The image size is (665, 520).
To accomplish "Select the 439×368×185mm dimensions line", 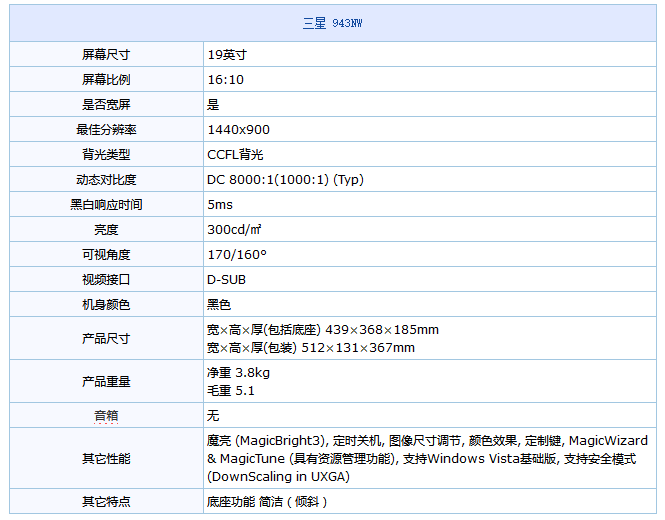I will 323,330.
